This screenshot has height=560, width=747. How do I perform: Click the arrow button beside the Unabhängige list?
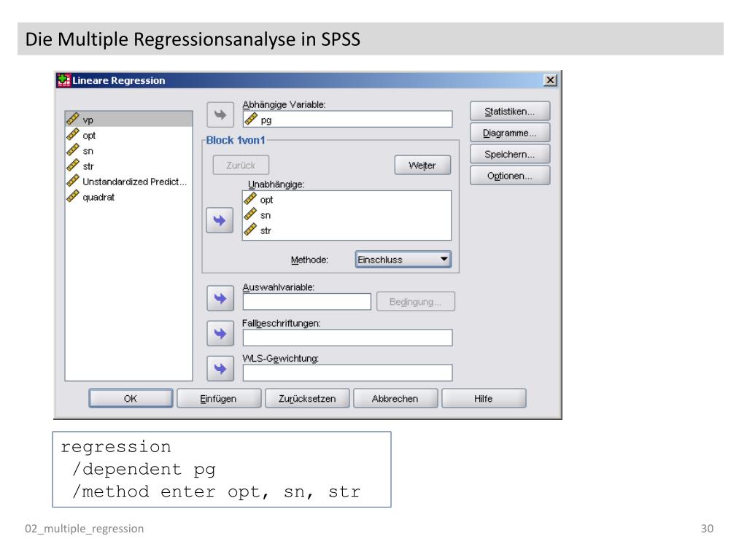[x=220, y=220]
